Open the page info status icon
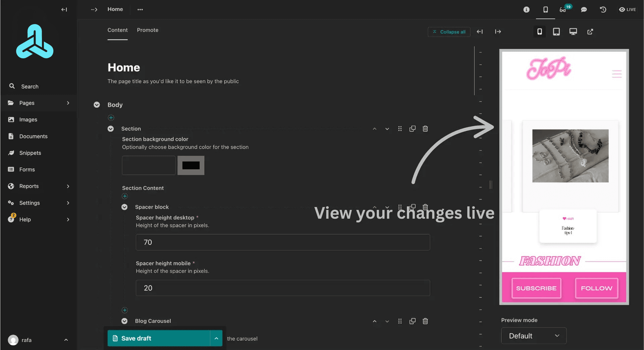Image resolution: width=644 pixels, height=350 pixels. point(526,9)
